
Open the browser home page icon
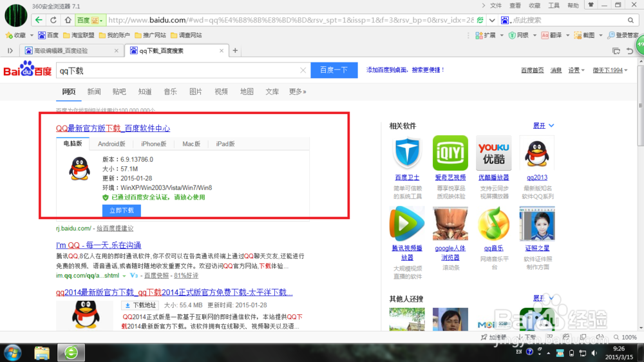(x=68, y=20)
